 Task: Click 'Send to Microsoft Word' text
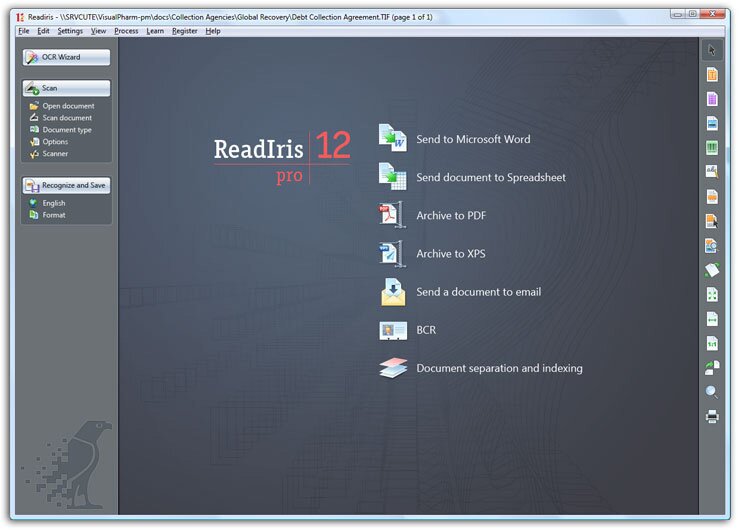[x=473, y=139]
